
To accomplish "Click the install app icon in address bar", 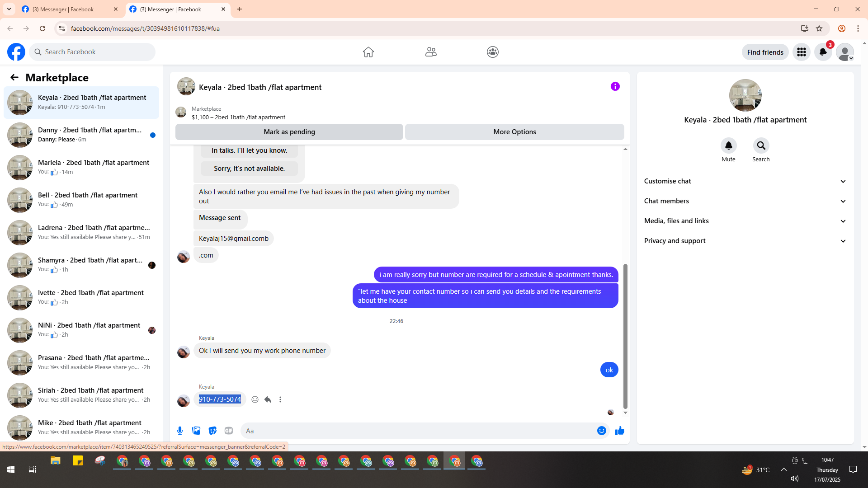I will pos(804,28).
